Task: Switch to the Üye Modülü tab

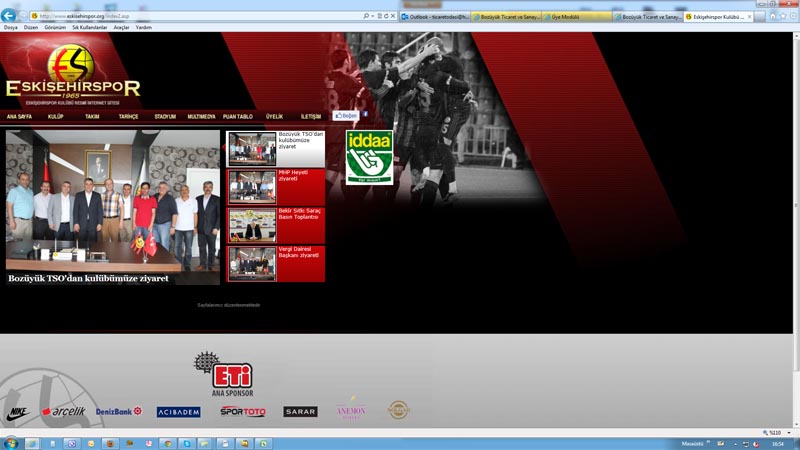Action: pyautogui.click(x=576, y=17)
